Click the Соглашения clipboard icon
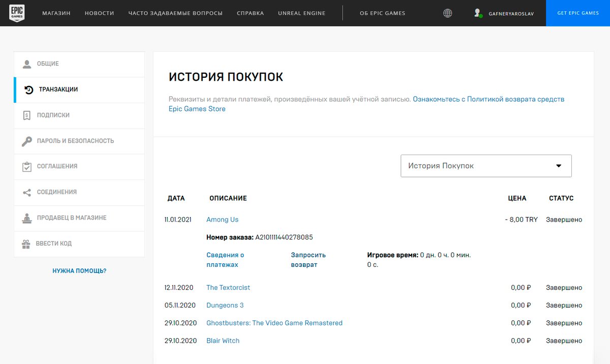Image resolution: width=610 pixels, height=364 pixels. (x=27, y=167)
